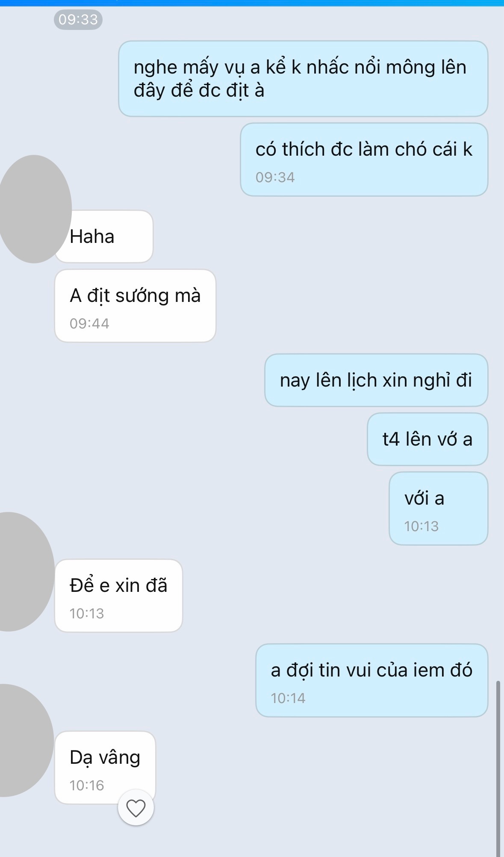Select sent message stamped 09:34
This screenshot has width=504, height=857.
coord(364,160)
